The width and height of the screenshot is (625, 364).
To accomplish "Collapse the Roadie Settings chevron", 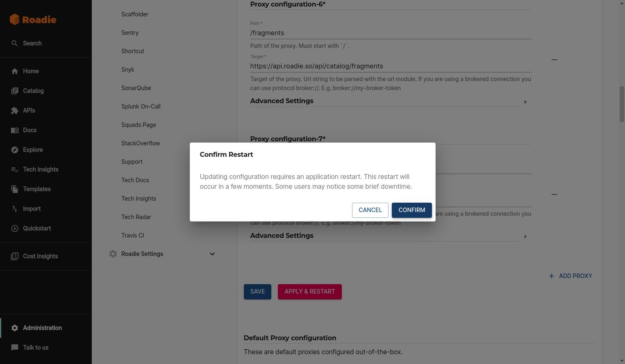I will [212, 254].
